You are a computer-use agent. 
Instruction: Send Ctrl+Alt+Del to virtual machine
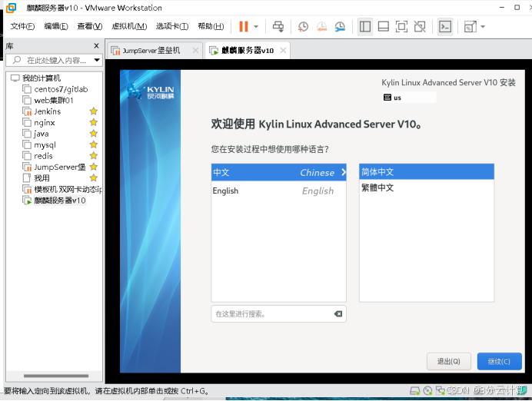(278, 26)
